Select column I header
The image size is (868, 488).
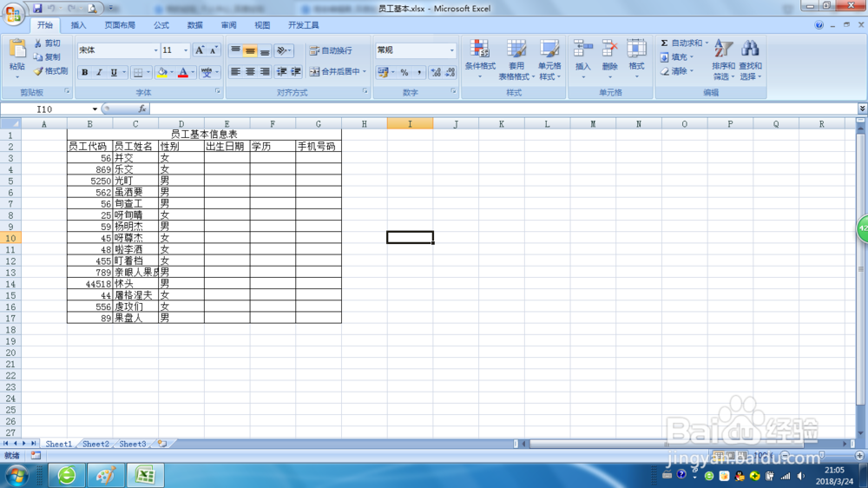(x=411, y=124)
